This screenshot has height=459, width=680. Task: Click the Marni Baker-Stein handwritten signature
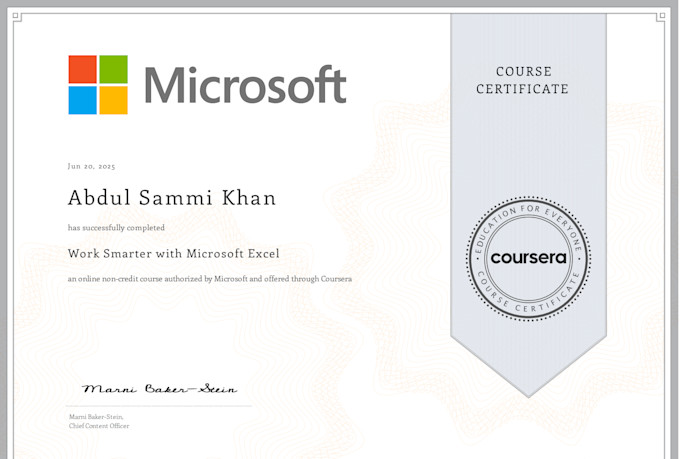coord(160,388)
